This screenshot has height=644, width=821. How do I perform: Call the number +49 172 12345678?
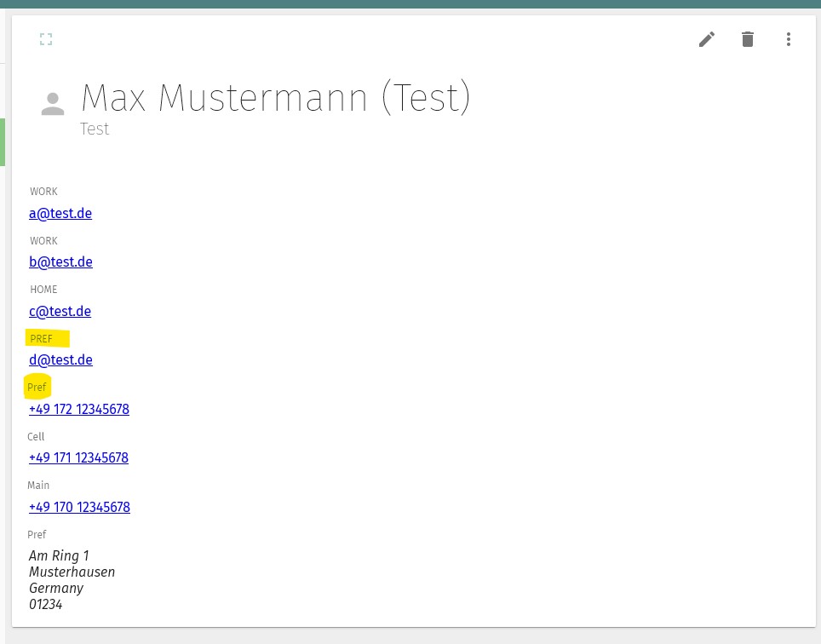(x=79, y=409)
